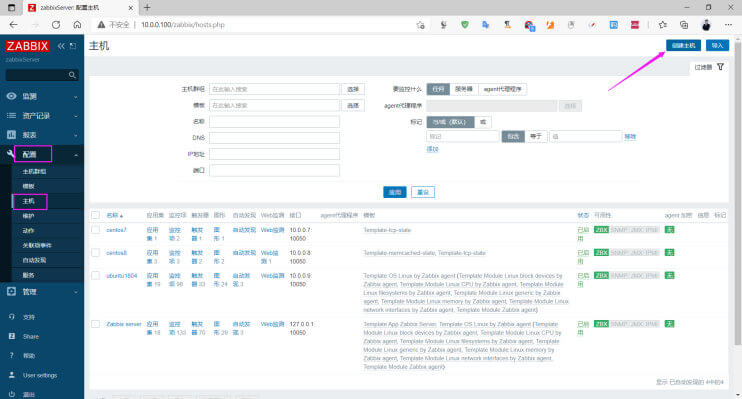
Task: Click the list icon for 资产记录
Action: click(11, 115)
